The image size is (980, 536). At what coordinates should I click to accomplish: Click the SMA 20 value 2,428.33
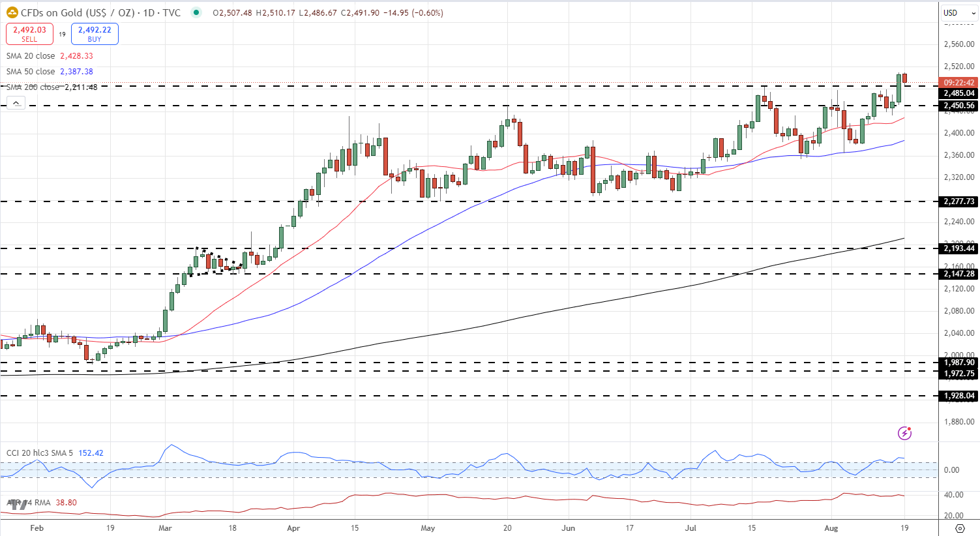click(x=76, y=56)
